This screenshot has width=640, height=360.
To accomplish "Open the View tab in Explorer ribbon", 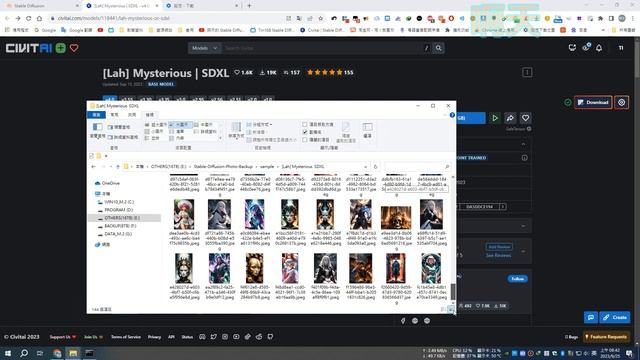I will coord(150,115).
